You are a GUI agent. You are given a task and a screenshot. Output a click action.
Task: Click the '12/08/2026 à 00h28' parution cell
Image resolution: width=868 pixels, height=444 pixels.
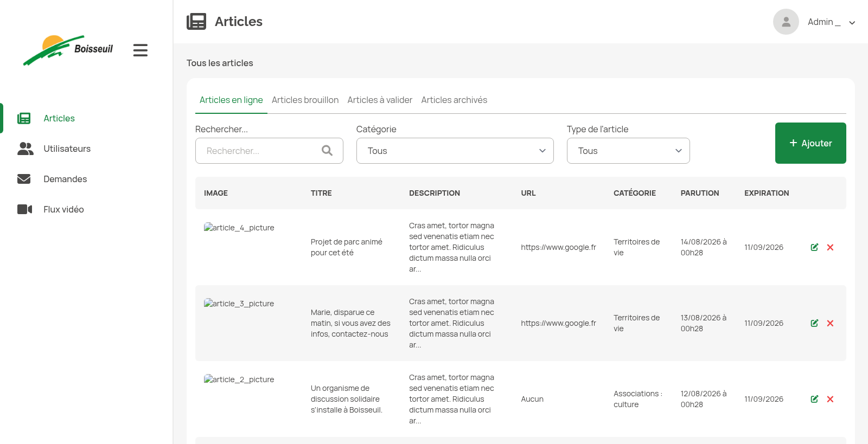point(704,399)
